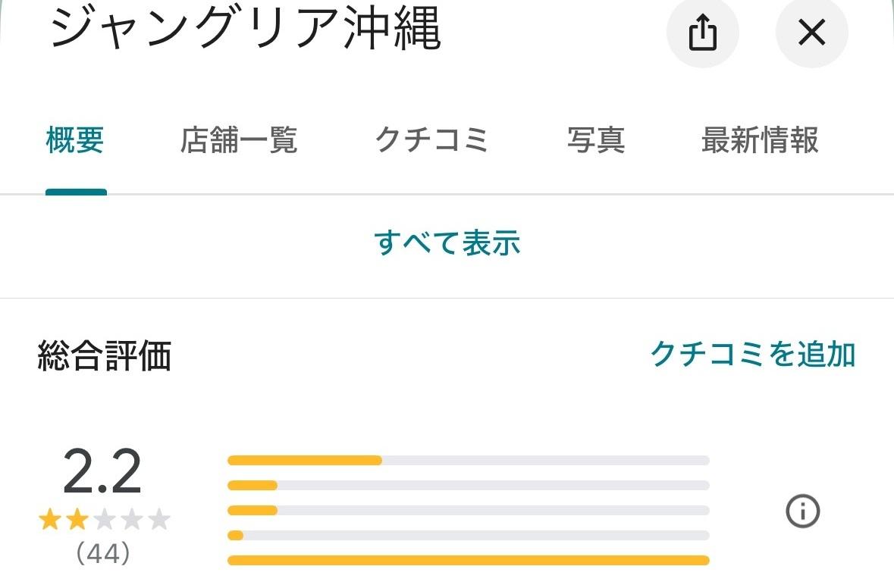View the 最新情報 tab
This screenshot has width=894, height=588.
[x=758, y=140]
